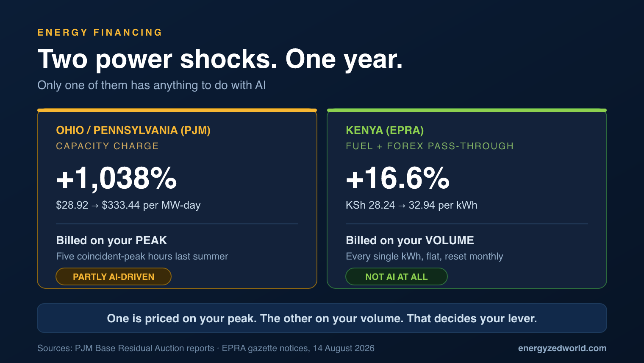This screenshot has width=644, height=363.
Task: Click the CAPACITY CHARGE label
Action: 107,146
